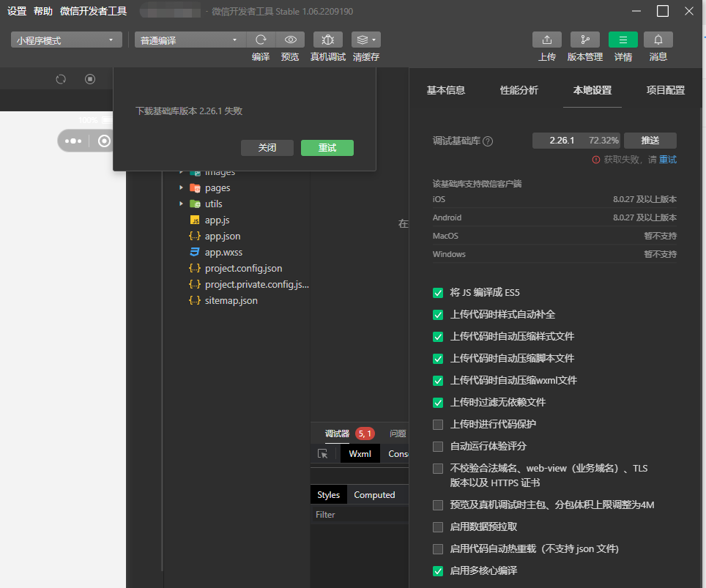This screenshot has height=588, width=706.
Task: Enable 启用数据预拉取 checkbox
Action: 438,527
